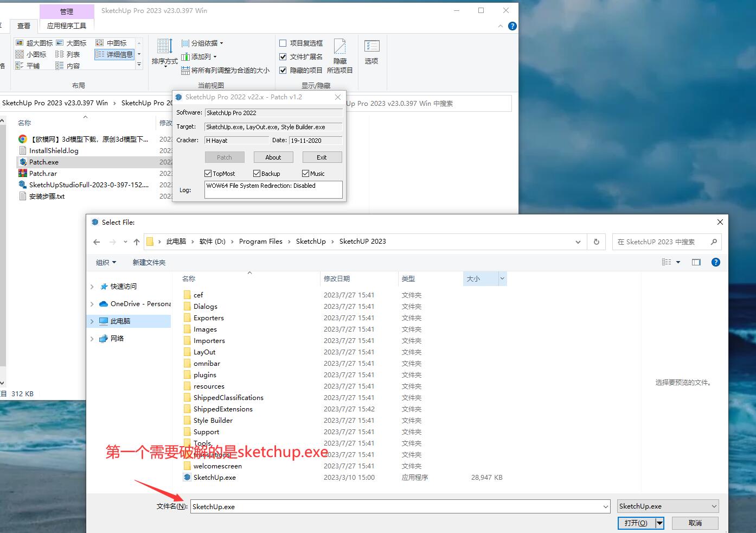Click 排序方式 sort icon

[x=165, y=52]
